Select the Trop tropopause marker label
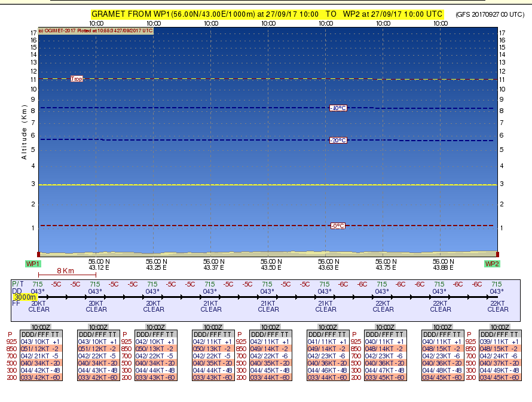Viewport: 532px width, 402px height. [77, 79]
